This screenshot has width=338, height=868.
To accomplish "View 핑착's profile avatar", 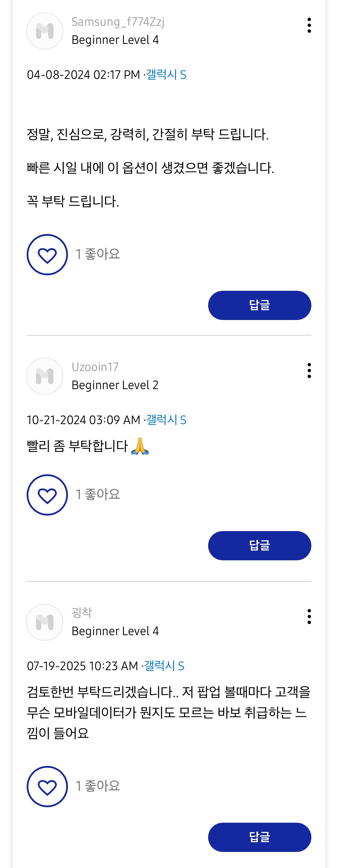I will pyautogui.click(x=45, y=622).
